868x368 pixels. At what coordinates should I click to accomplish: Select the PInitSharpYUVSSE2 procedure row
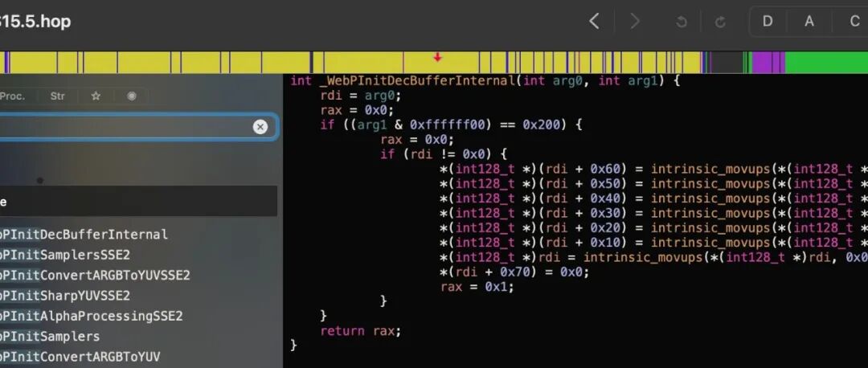click(x=138, y=296)
